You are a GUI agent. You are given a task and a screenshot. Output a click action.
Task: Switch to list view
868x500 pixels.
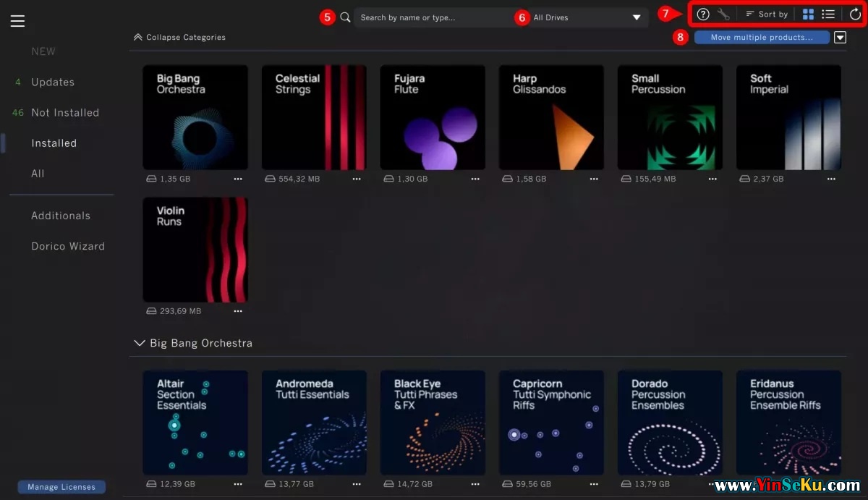pyautogui.click(x=828, y=14)
